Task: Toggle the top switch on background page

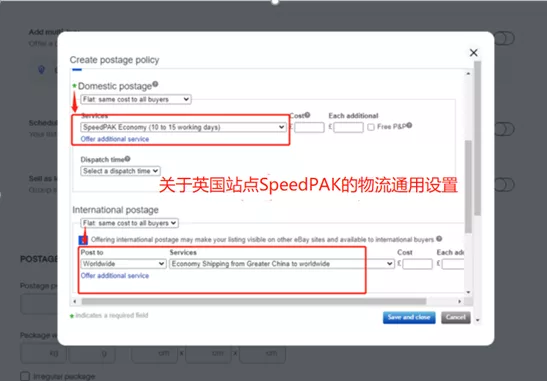Action: pyautogui.click(x=504, y=38)
